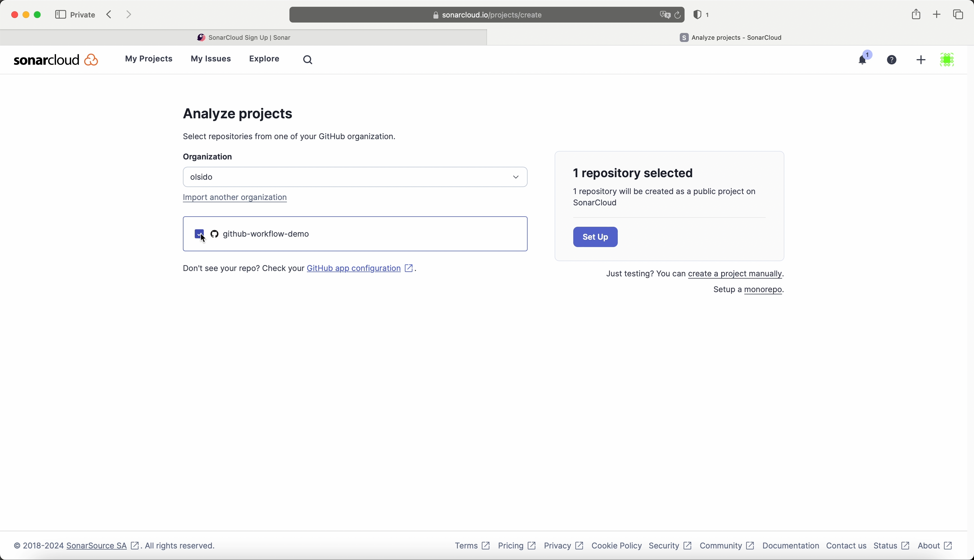This screenshot has height=560, width=974.
Task: Click the Safari share icon
Action: [916, 15]
